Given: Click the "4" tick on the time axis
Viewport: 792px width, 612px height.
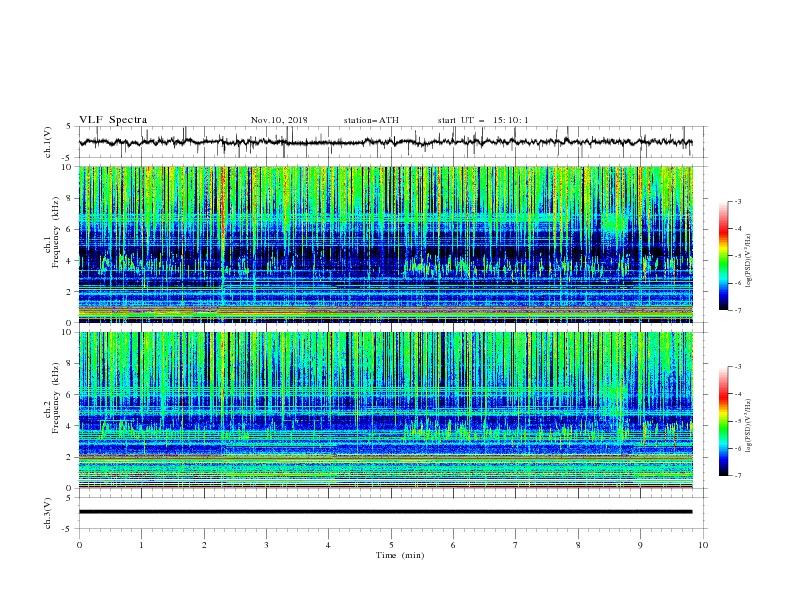Looking at the screenshot, I should coord(328,545).
